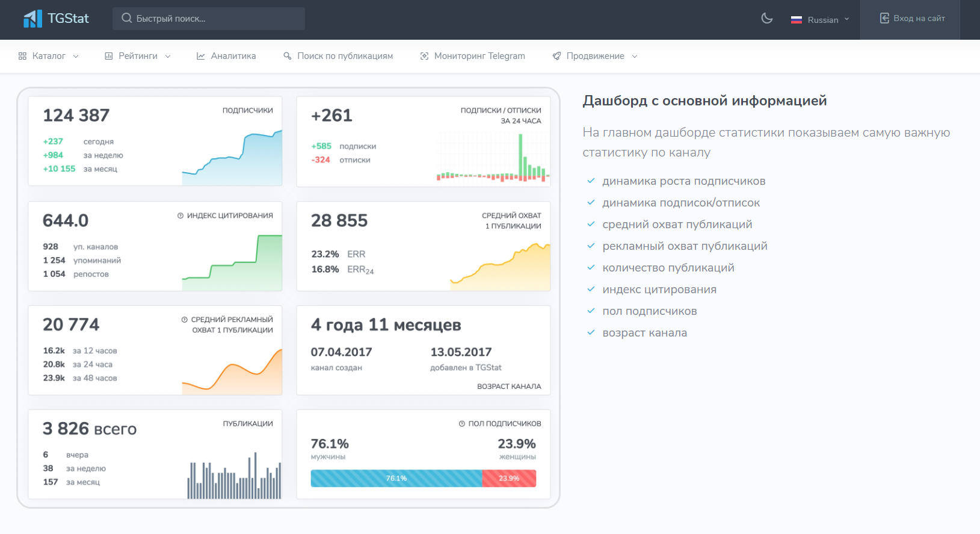The width and height of the screenshot is (980, 534).
Task: Click the Аналитика line-chart icon
Action: 201,56
